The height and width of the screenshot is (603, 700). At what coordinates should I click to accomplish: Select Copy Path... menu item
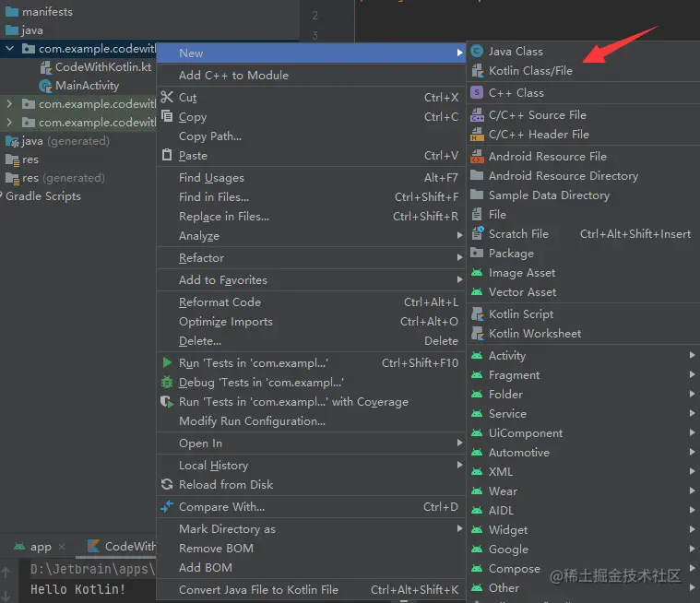coord(311,136)
